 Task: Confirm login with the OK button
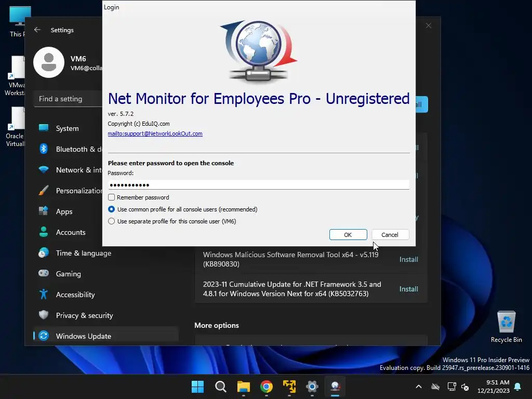348,235
